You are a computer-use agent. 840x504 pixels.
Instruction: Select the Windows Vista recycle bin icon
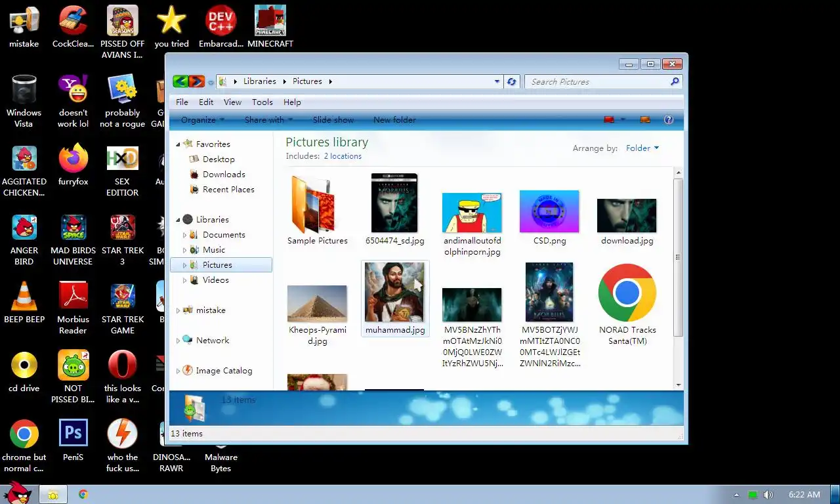(x=24, y=100)
